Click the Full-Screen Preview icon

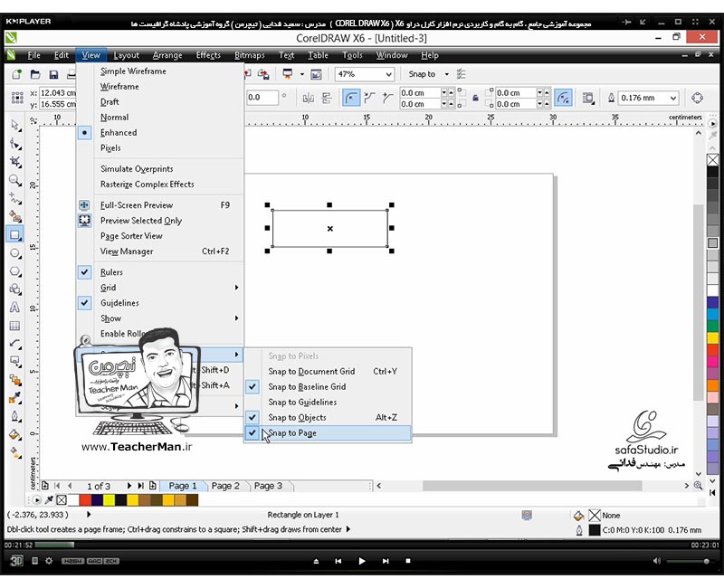point(84,205)
